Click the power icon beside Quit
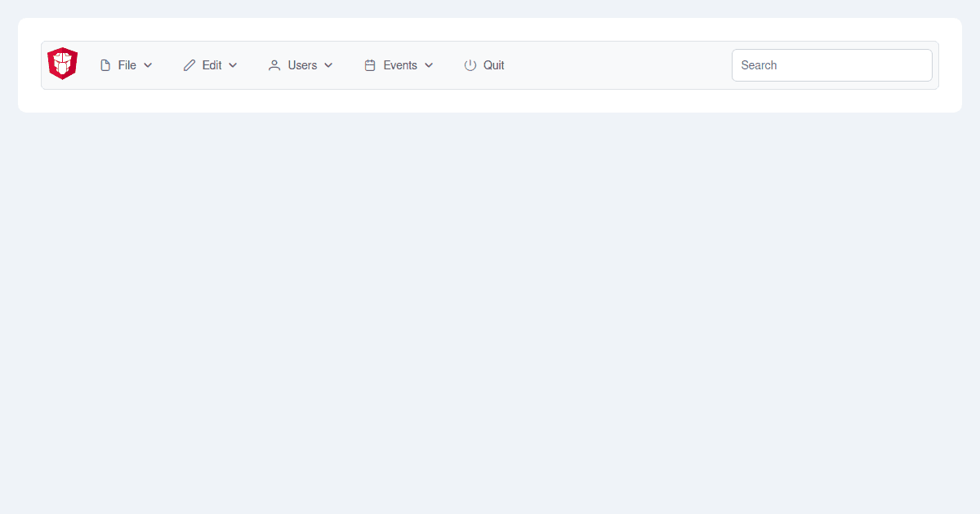 pos(470,65)
